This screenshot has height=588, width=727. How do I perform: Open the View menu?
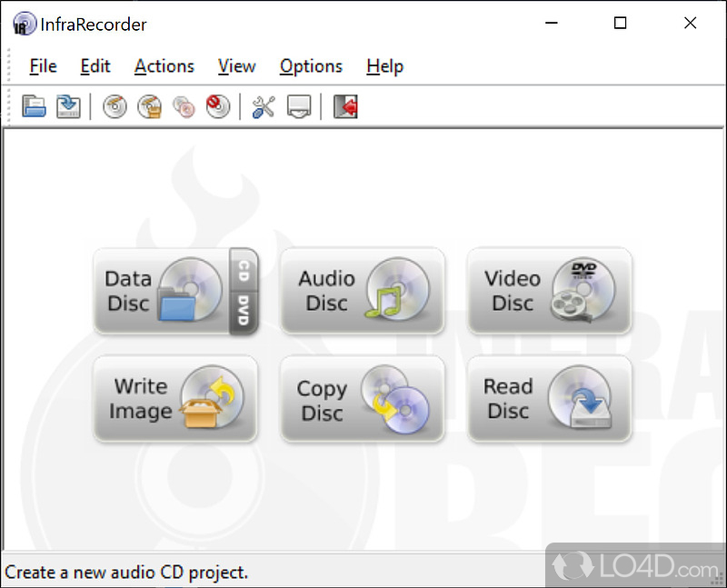(237, 66)
